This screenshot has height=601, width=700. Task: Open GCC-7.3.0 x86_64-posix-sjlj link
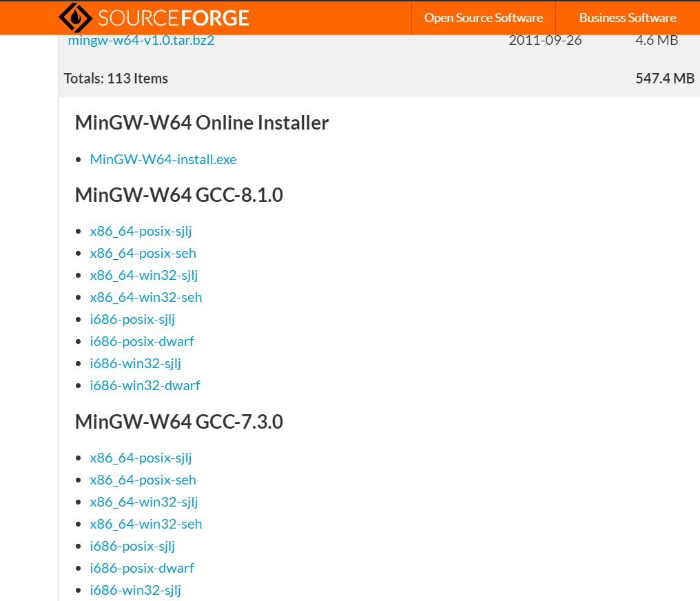pos(141,458)
